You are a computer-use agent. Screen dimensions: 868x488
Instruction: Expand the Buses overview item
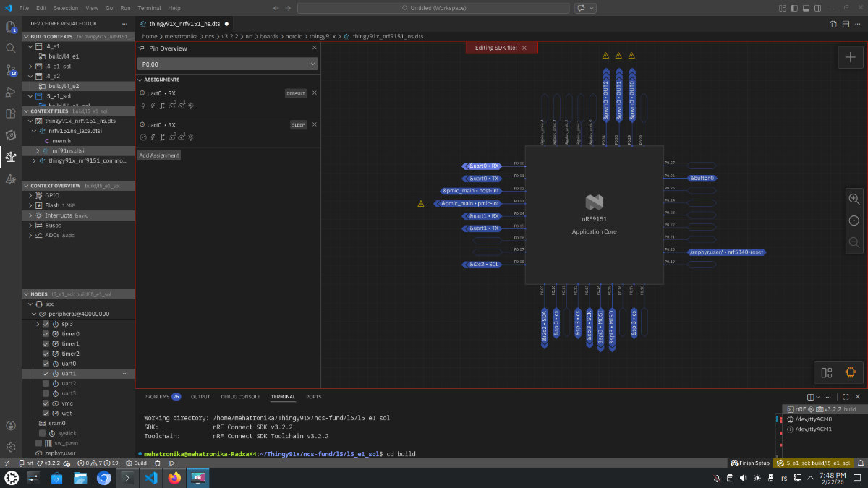pyautogui.click(x=30, y=225)
